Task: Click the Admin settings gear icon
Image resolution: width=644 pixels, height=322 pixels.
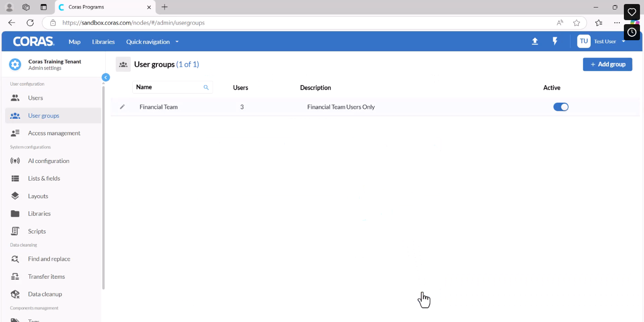Action: tap(15, 64)
